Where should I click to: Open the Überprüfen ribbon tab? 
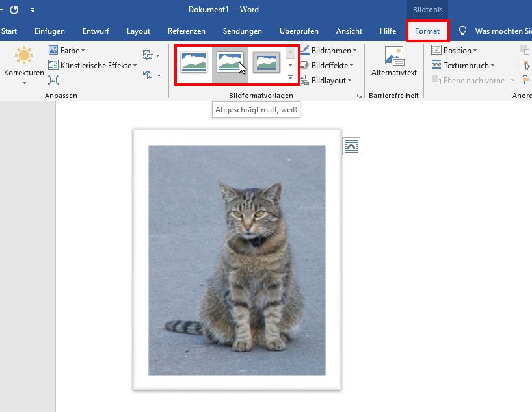tap(299, 31)
